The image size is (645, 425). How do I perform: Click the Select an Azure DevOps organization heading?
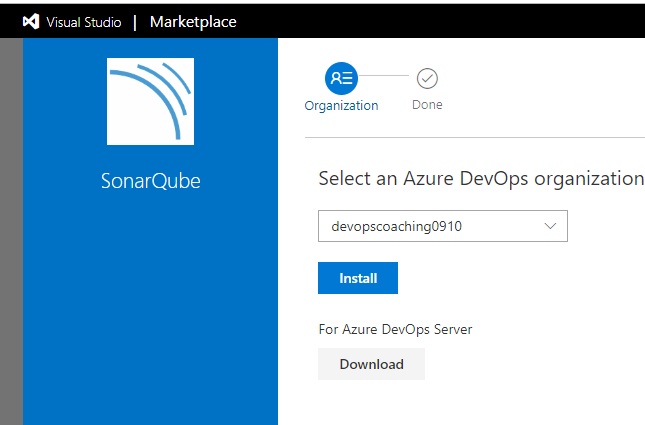pos(480,179)
